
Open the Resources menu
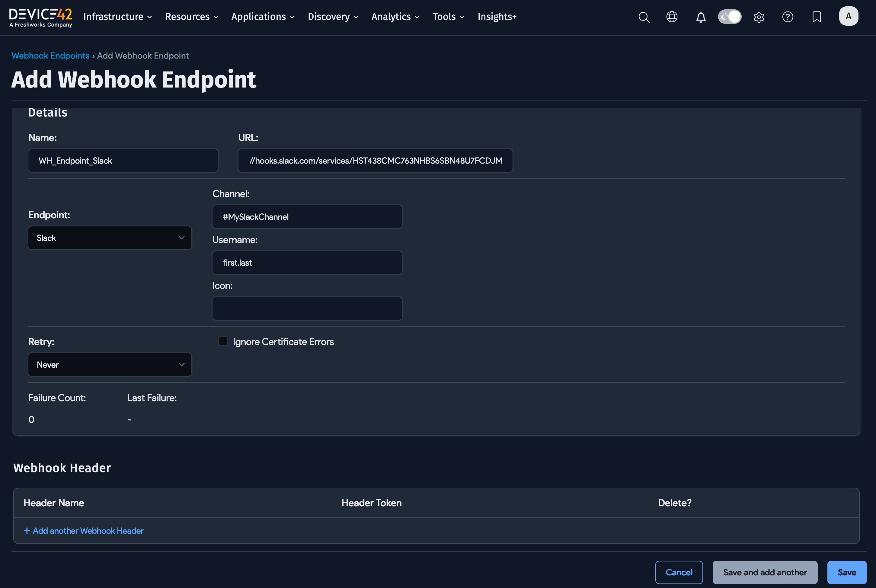[x=192, y=17]
